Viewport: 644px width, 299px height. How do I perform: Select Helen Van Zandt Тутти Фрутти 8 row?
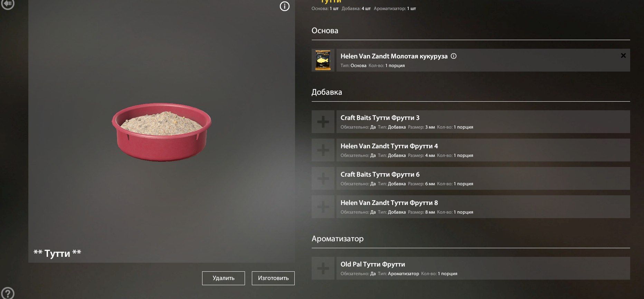click(483, 207)
